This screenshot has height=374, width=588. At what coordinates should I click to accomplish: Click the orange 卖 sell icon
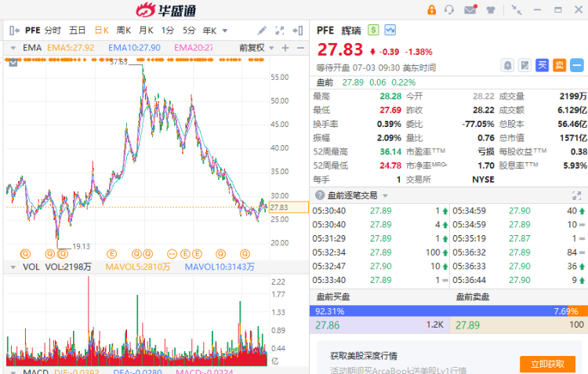(559, 66)
